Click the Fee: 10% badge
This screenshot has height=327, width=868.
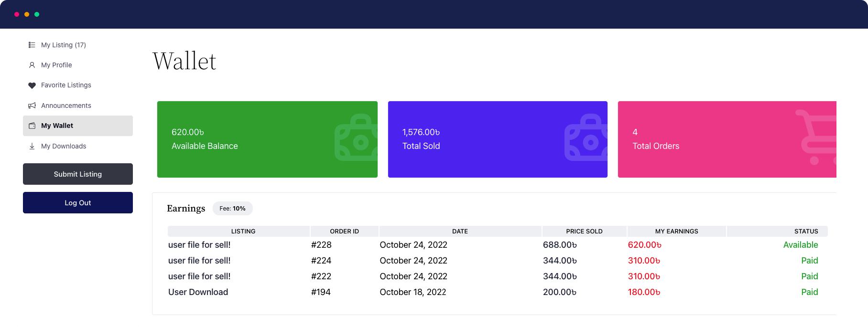click(x=232, y=209)
